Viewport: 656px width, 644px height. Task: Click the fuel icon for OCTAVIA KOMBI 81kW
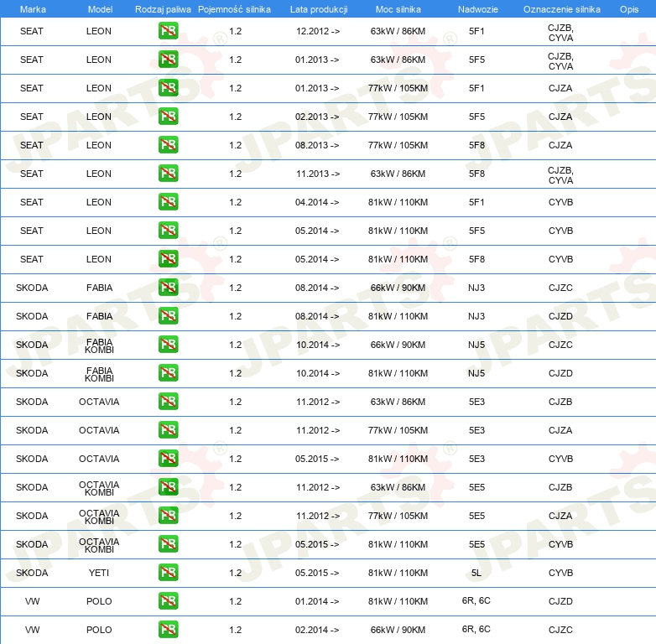click(x=168, y=543)
